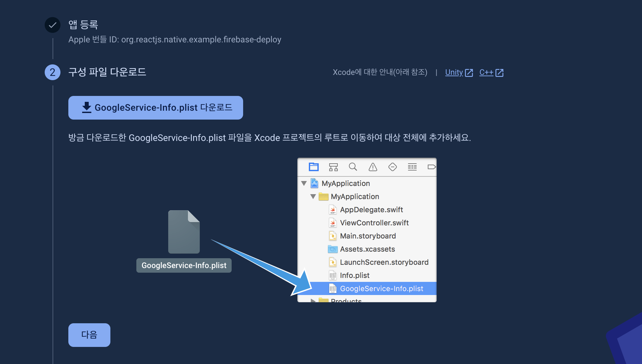Click the step 2 number circle
The height and width of the screenshot is (364, 642).
53,72
